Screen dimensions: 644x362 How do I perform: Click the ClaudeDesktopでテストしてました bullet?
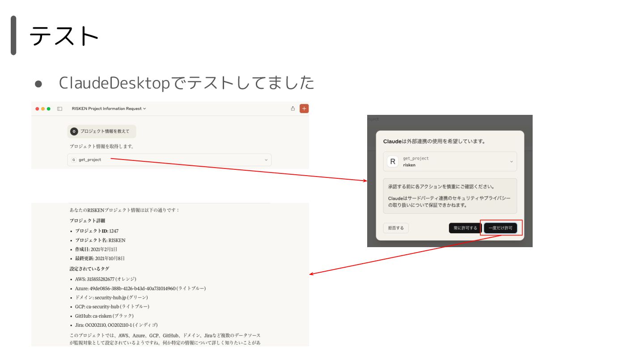tap(186, 83)
